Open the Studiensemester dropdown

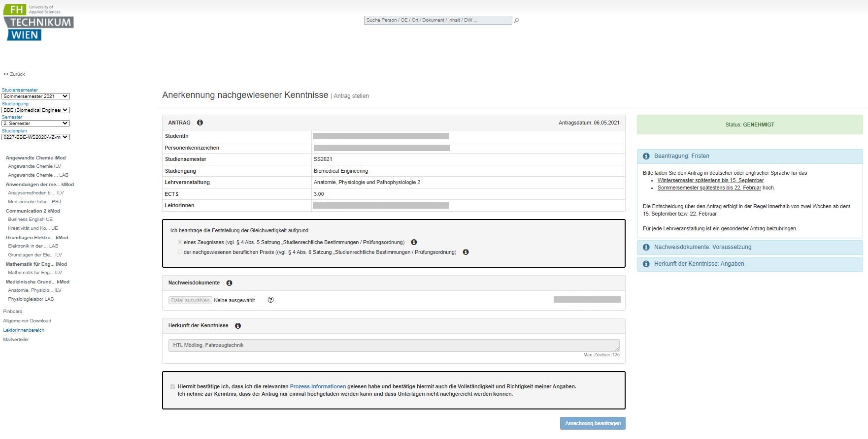35,96
